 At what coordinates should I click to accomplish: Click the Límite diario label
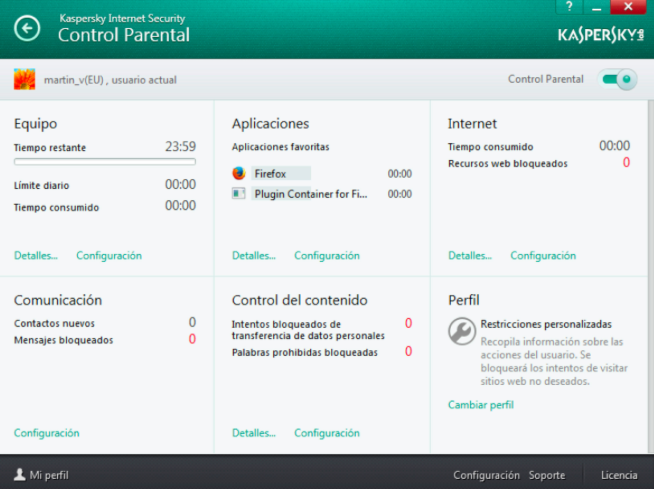(41, 185)
